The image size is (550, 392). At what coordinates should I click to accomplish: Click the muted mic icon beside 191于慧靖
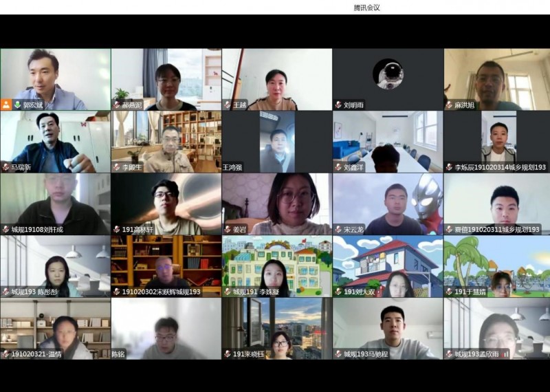click(449, 292)
